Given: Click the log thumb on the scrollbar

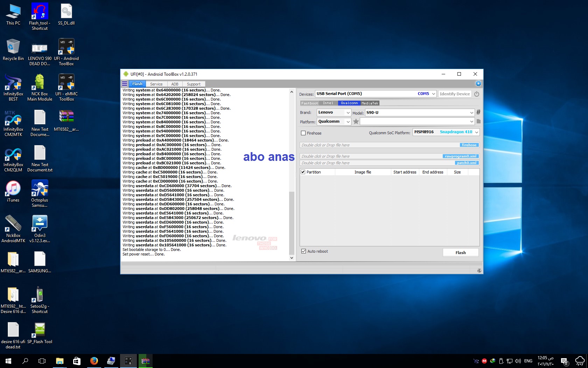Looking at the screenshot, I should [292, 223].
